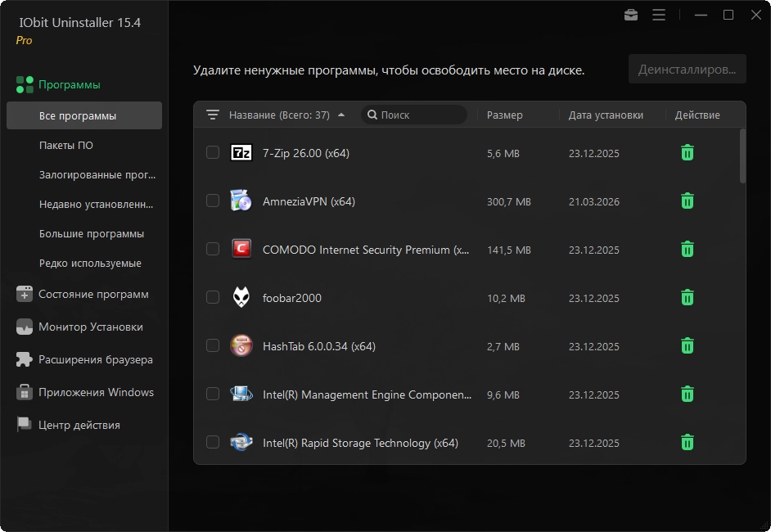Expand the Состояние программ section

pos(93,295)
